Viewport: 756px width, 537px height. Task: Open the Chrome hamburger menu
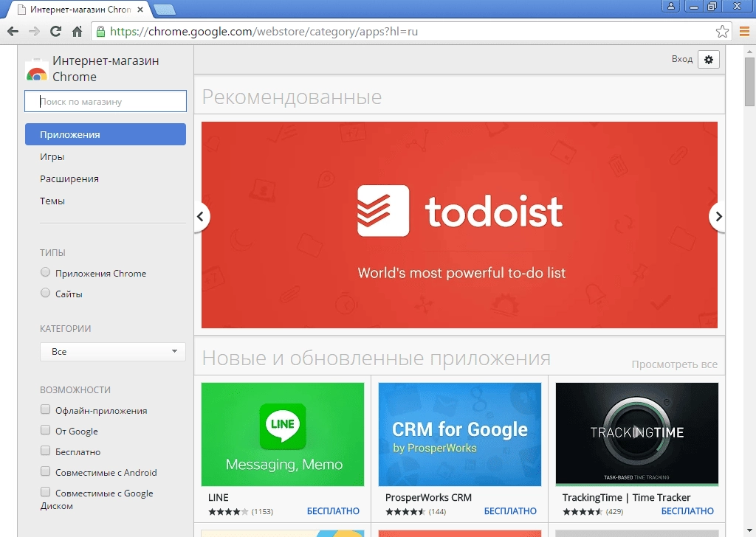coord(744,32)
